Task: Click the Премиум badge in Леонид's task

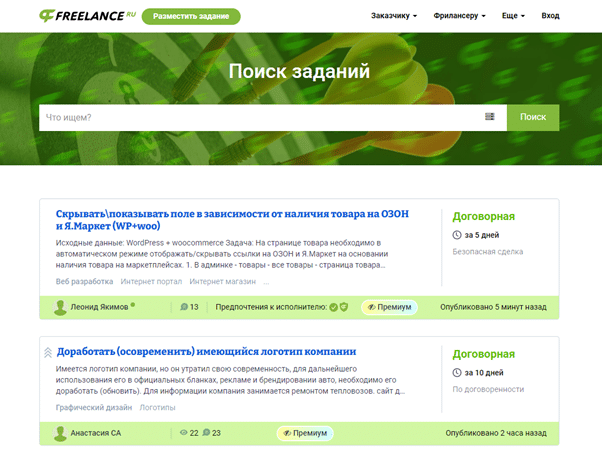Action: pyautogui.click(x=389, y=307)
